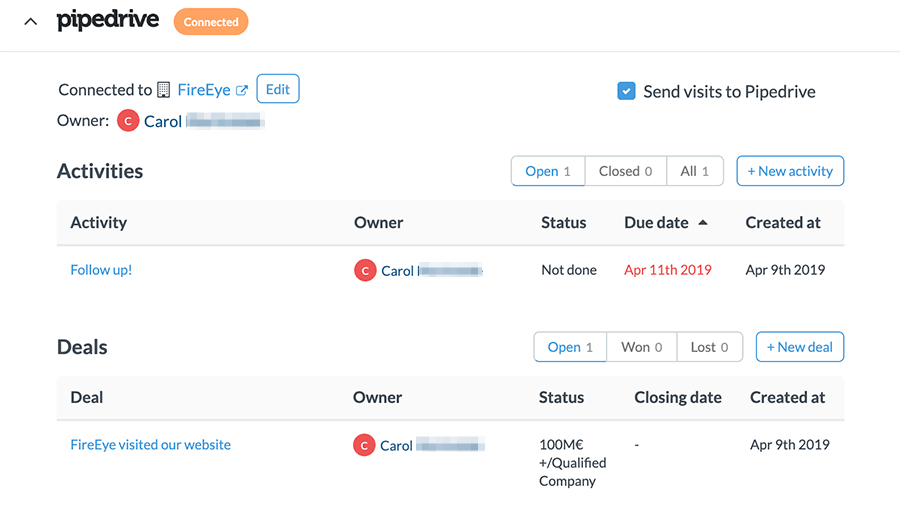Click the Created at header in Activities table
The width and height of the screenshot is (900, 521).
coord(783,223)
